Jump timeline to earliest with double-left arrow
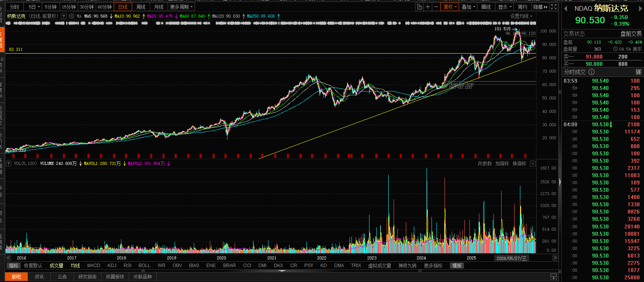 8,258
